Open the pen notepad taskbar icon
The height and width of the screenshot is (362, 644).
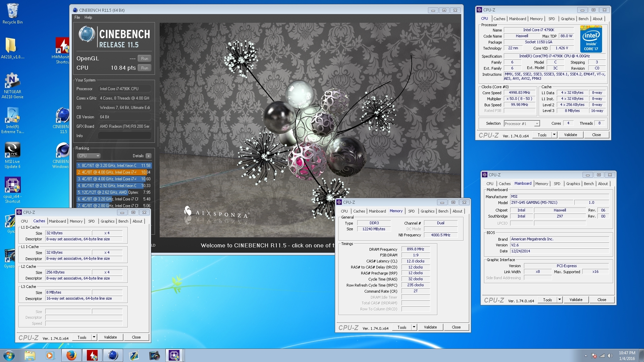(134, 355)
